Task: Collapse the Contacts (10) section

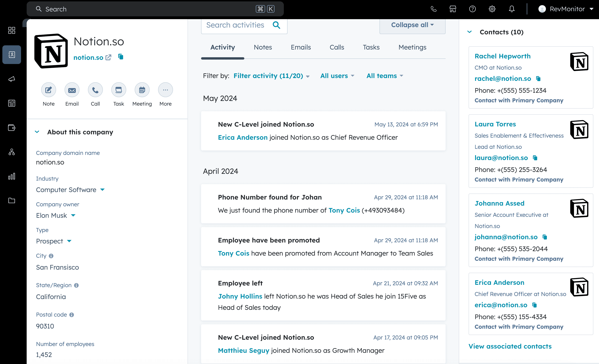Action: [470, 32]
